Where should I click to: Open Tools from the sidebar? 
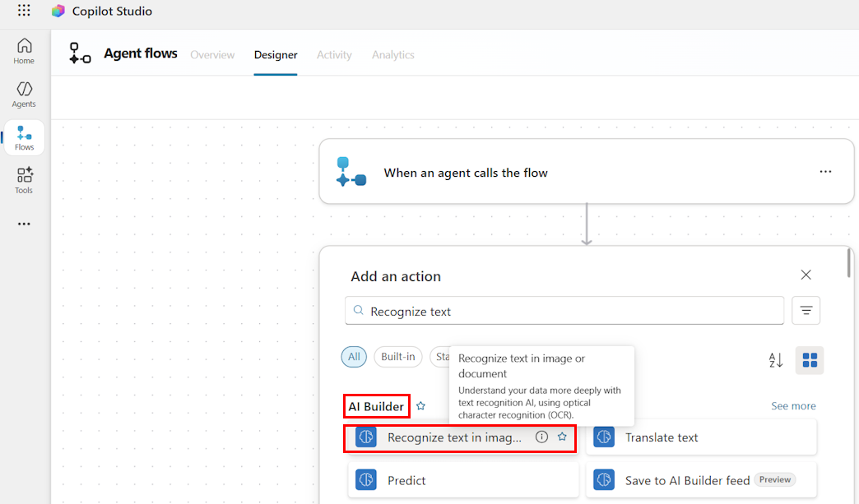click(x=24, y=181)
